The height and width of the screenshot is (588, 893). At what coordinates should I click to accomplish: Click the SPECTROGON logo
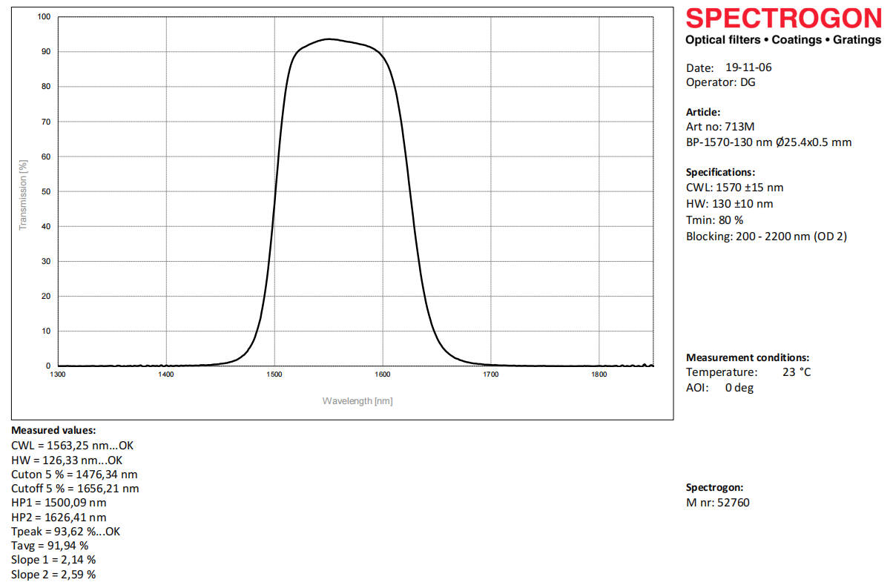click(783, 18)
